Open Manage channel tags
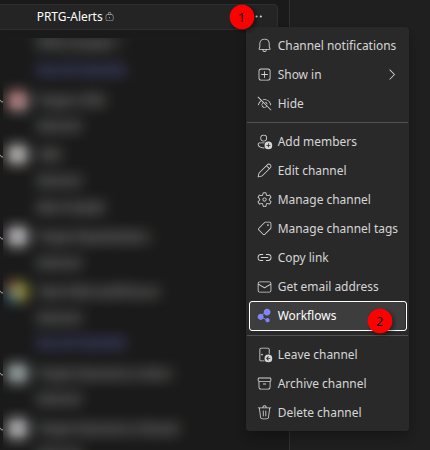This screenshot has height=450, width=430. (327, 229)
